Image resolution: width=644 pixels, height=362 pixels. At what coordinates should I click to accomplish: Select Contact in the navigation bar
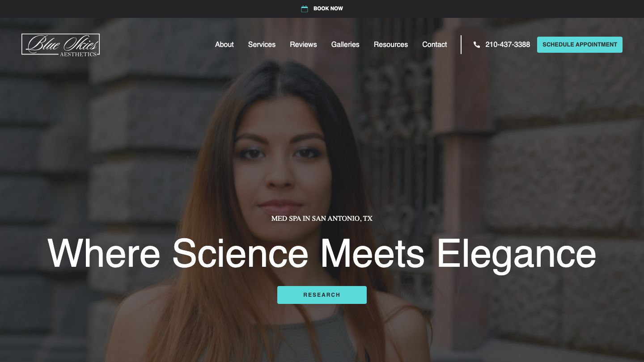click(435, 45)
